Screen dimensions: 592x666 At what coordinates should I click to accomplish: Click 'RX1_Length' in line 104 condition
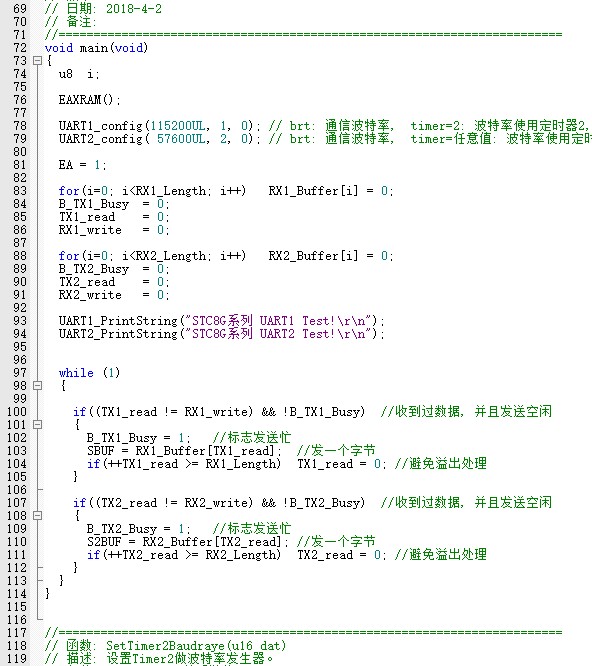pos(240,464)
